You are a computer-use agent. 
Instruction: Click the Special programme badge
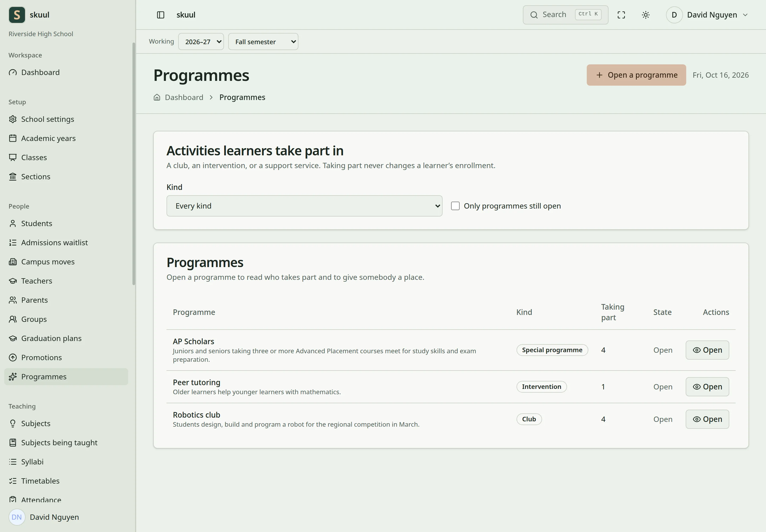click(552, 350)
